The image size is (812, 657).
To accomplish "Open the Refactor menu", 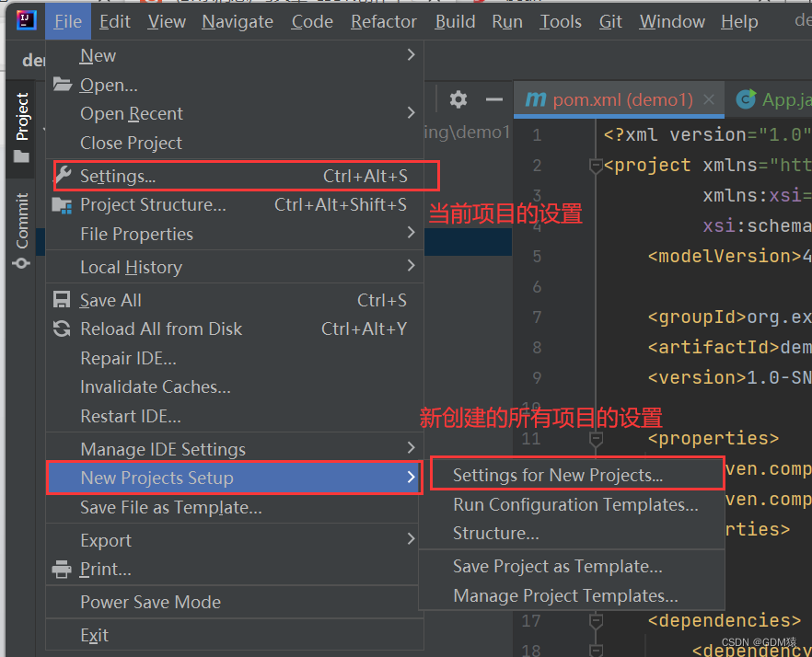I will point(383,22).
